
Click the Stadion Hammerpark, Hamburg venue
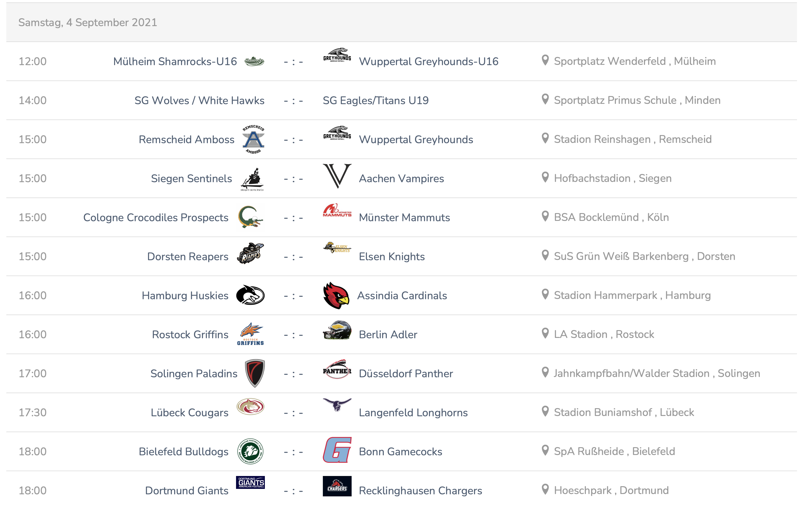(632, 296)
